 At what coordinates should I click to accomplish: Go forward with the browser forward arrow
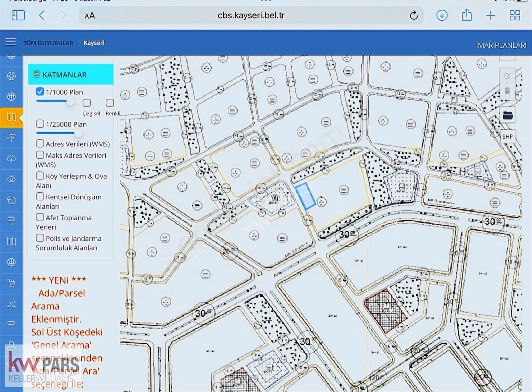click(63, 15)
